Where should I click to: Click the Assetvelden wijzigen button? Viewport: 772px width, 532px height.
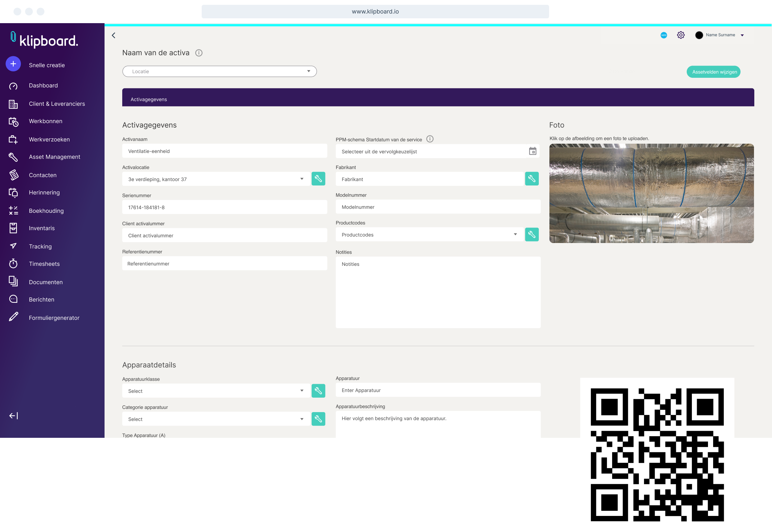pos(714,72)
